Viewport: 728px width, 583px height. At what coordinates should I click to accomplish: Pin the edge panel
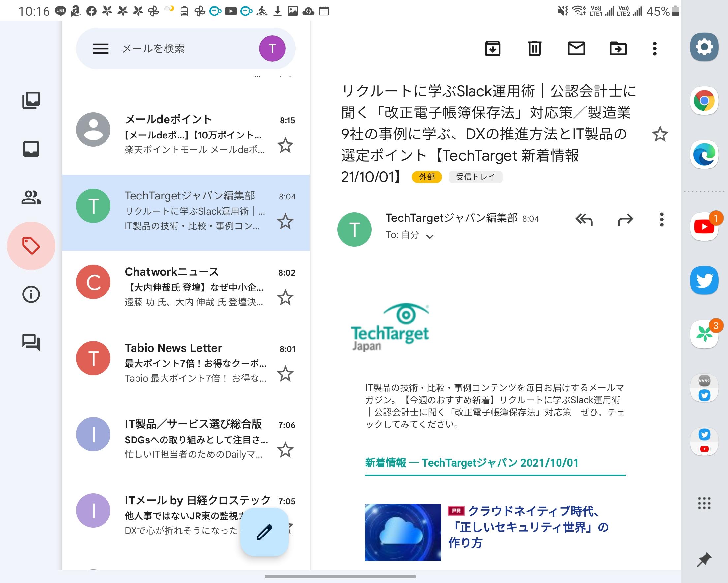(x=704, y=560)
